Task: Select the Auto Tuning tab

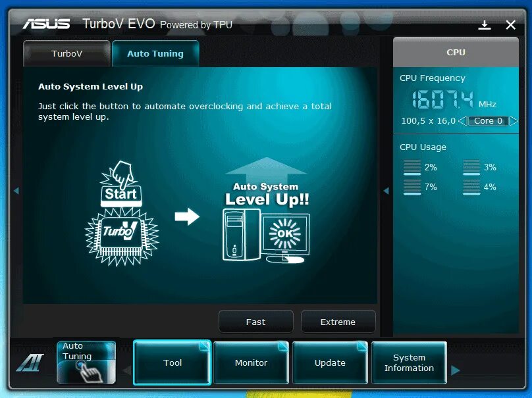Action: pos(155,53)
